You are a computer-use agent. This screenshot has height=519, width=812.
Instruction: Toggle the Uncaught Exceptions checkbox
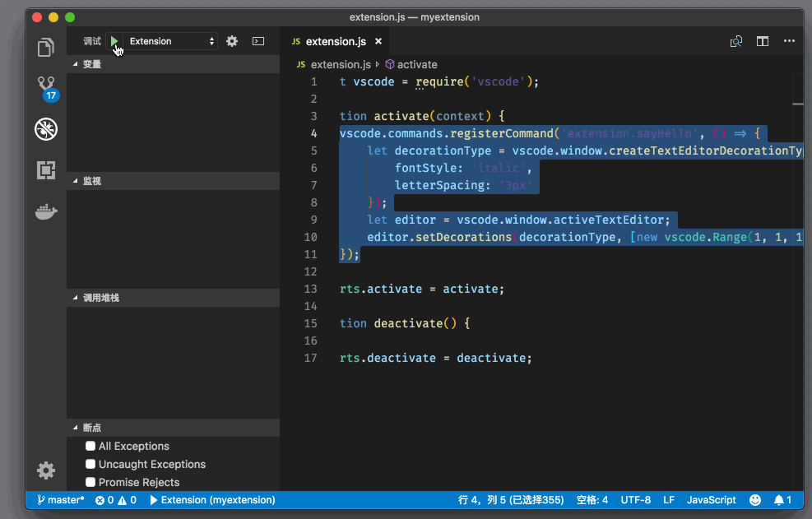click(91, 464)
